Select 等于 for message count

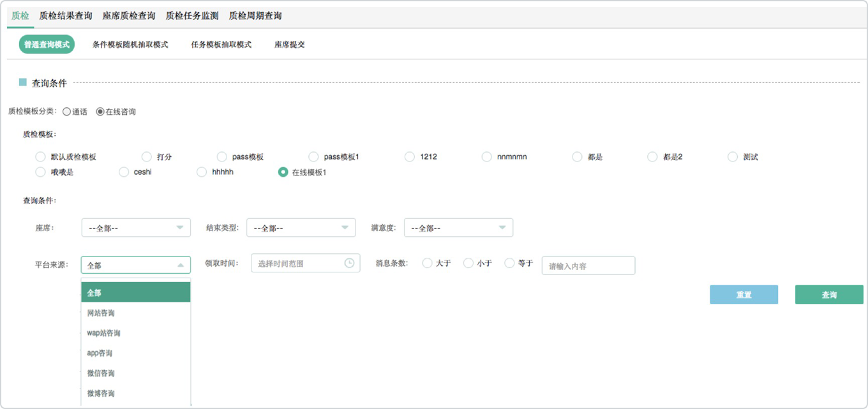(509, 263)
